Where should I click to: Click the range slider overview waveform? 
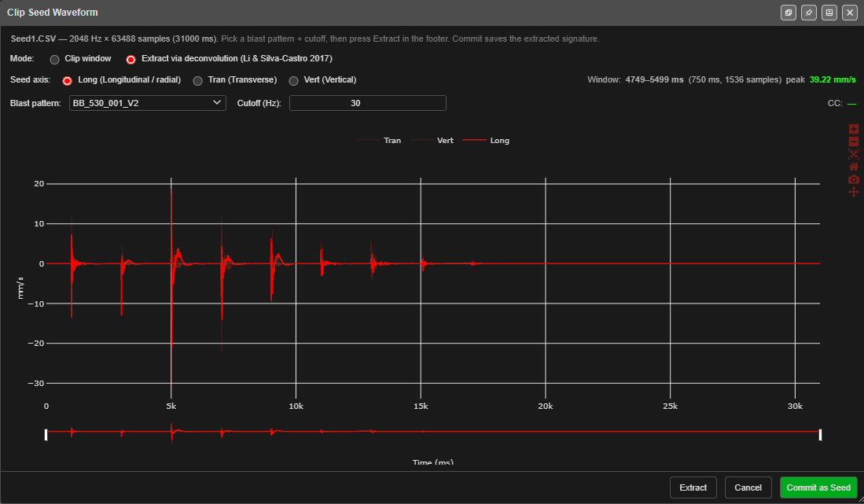click(433, 433)
